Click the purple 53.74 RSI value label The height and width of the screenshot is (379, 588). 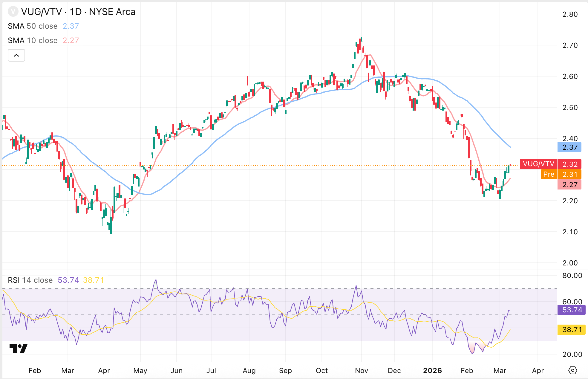click(572, 310)
